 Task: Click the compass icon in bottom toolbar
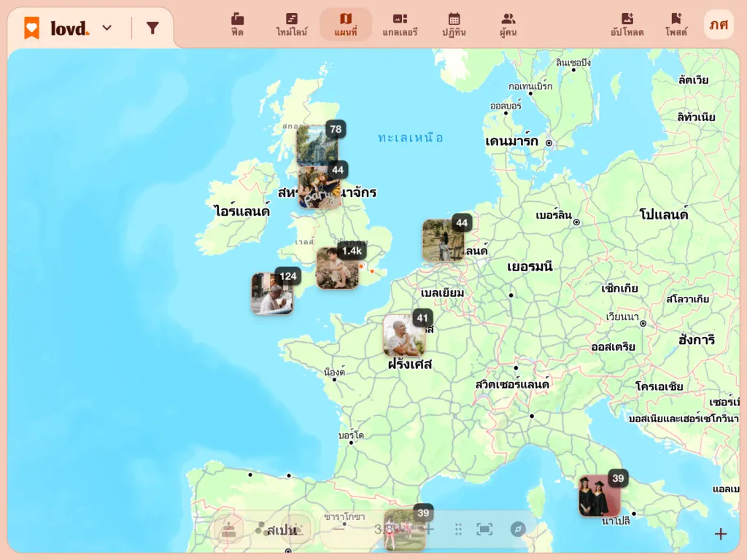pyautogui.click(x=518, y=529)
